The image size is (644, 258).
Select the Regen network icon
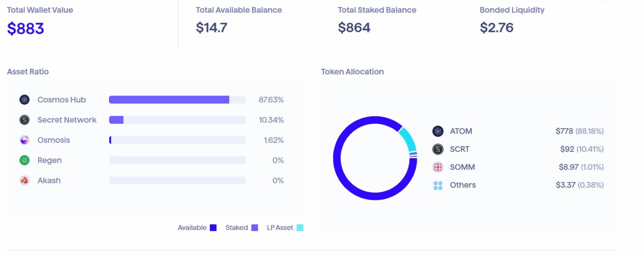pos(25,160)
